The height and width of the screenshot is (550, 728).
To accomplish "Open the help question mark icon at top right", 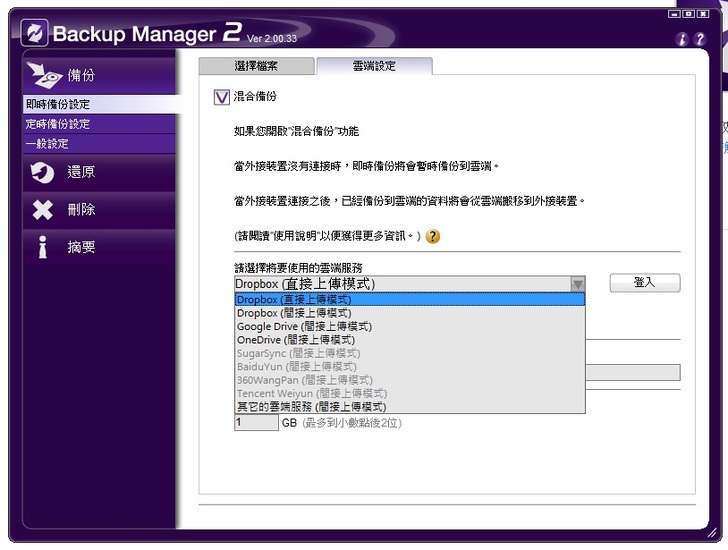I will coord(699,39).
